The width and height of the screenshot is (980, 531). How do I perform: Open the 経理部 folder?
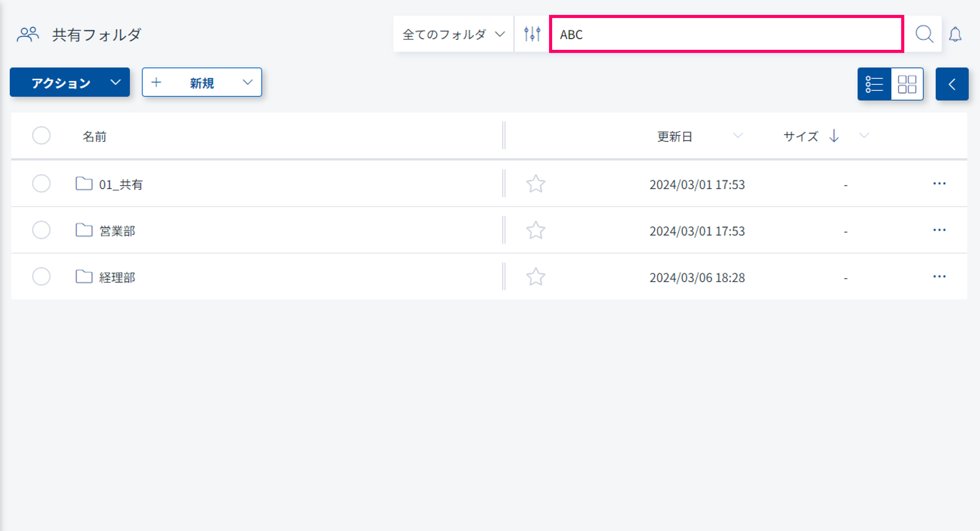[117, 277]
